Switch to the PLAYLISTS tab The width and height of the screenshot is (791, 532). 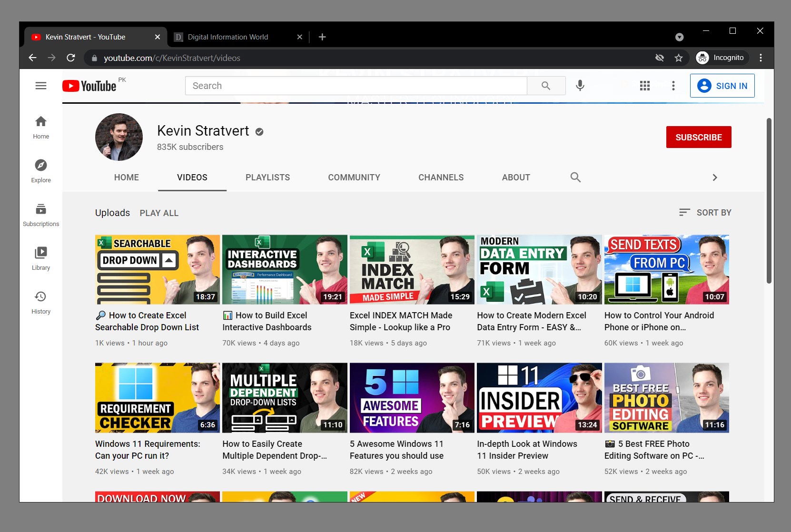click(267, 177)
